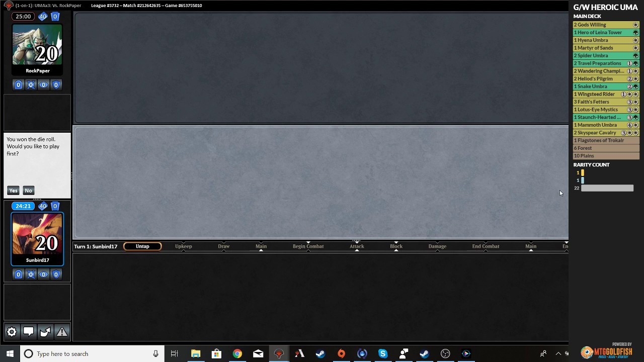The height and width of the screenshot is (362, 644).
Task: Open Sunbird17's graveyard zone icon
Action: pos(18,275)
